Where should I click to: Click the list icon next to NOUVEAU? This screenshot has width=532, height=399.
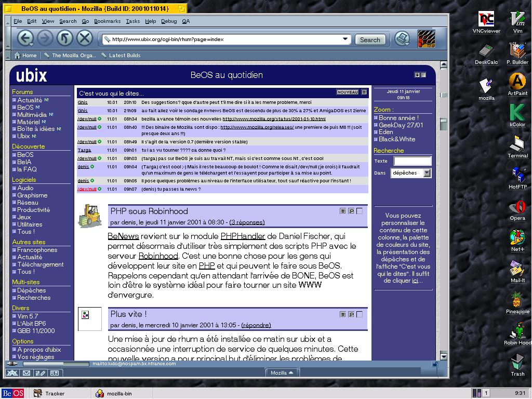coord(364,92)
